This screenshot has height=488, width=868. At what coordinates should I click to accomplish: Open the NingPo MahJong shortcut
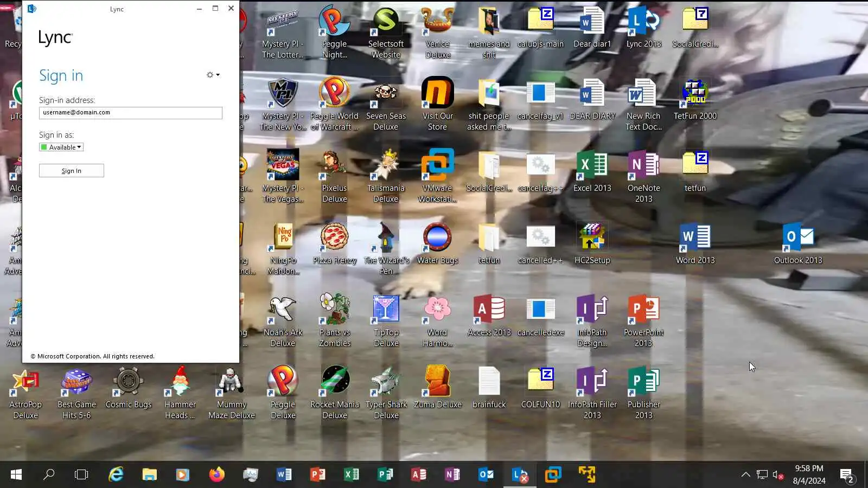click(283, 249)
